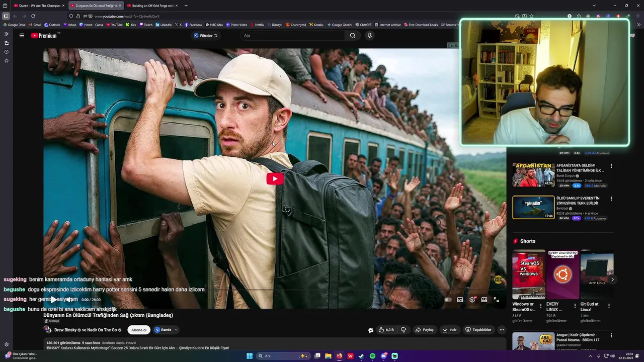This screenshot has height=362, width=644.
Task: Mute the video with the volume icon
Action: click(69, 300)
